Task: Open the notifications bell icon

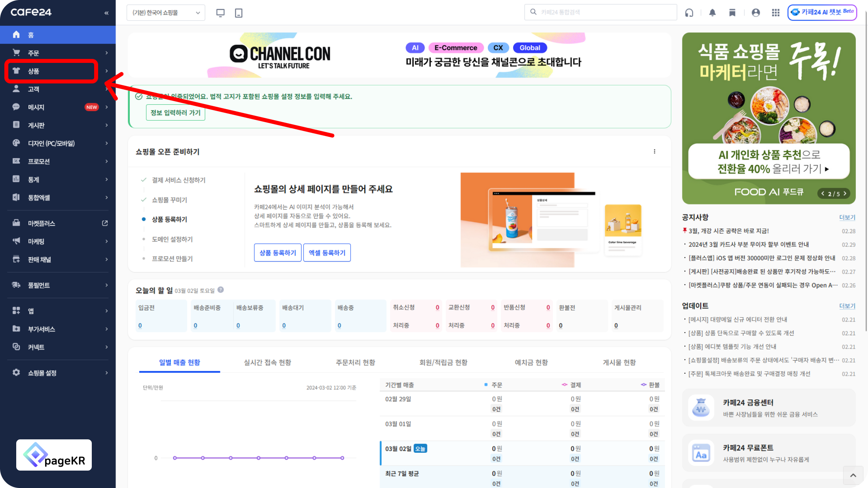Action: (x=712, y=13)
